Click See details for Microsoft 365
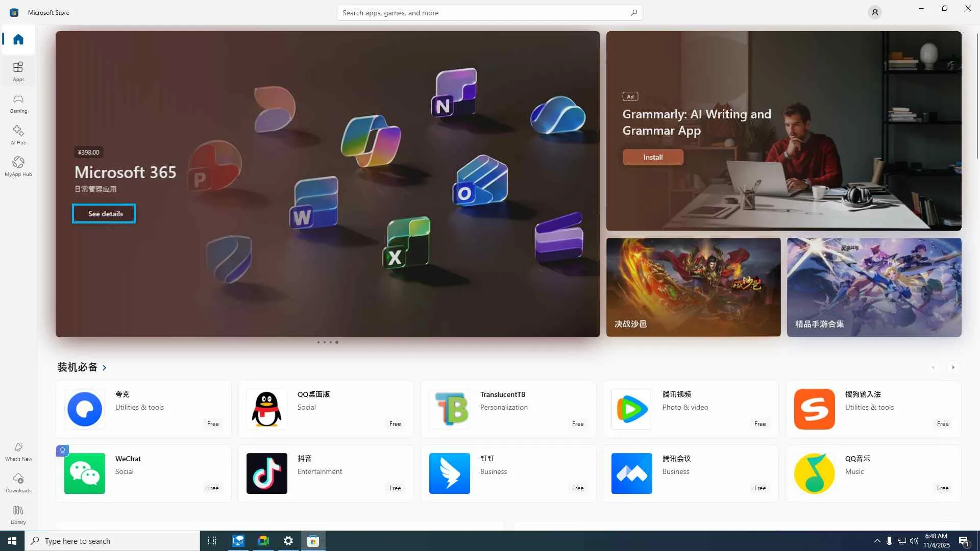Image resolution: width=980 pixels, height=551 pixels. pos(104,214)
